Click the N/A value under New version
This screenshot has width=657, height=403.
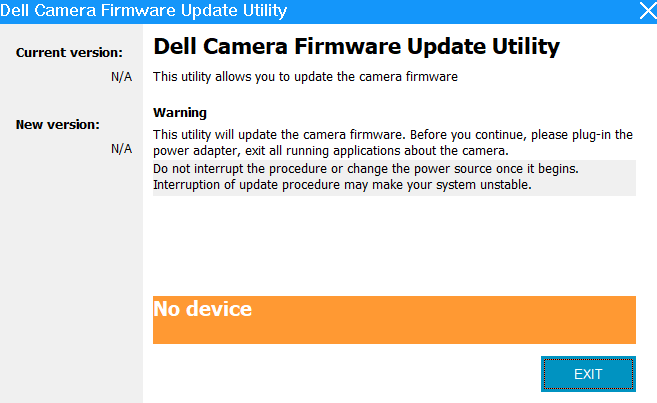tap(122, 149)
